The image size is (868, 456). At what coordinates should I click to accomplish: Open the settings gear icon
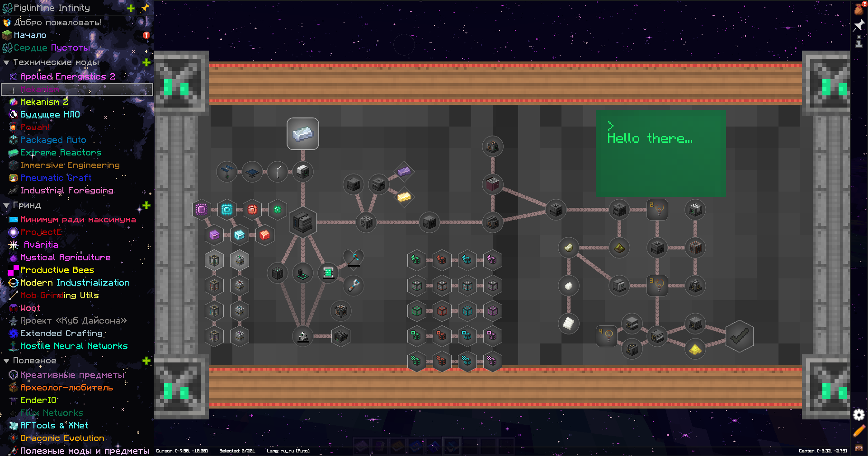pos(859,414)
